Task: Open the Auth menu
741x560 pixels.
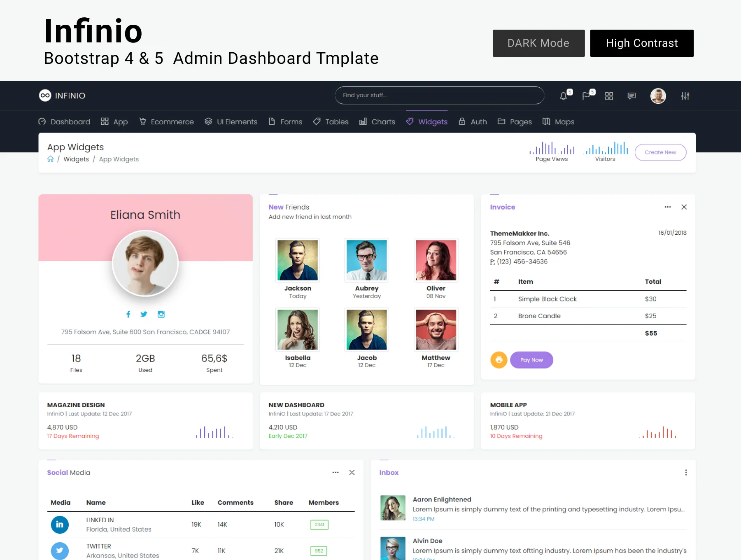Action: pos(473,122)
